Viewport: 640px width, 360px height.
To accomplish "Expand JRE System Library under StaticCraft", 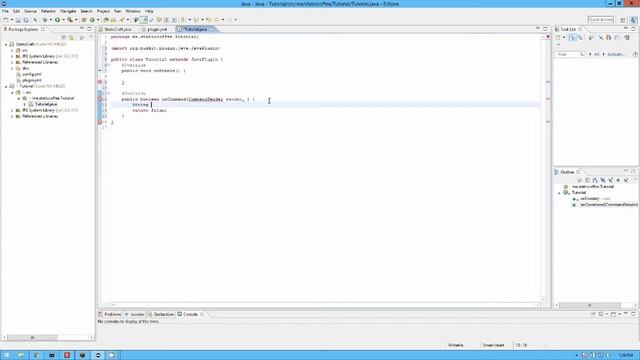I will (x=12, y=56).
